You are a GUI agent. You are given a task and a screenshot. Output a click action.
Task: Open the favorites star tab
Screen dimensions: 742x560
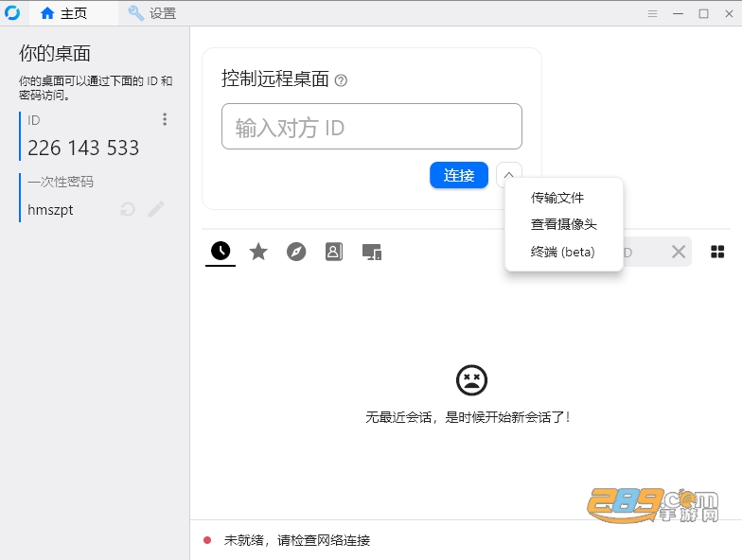click(258, 252)
